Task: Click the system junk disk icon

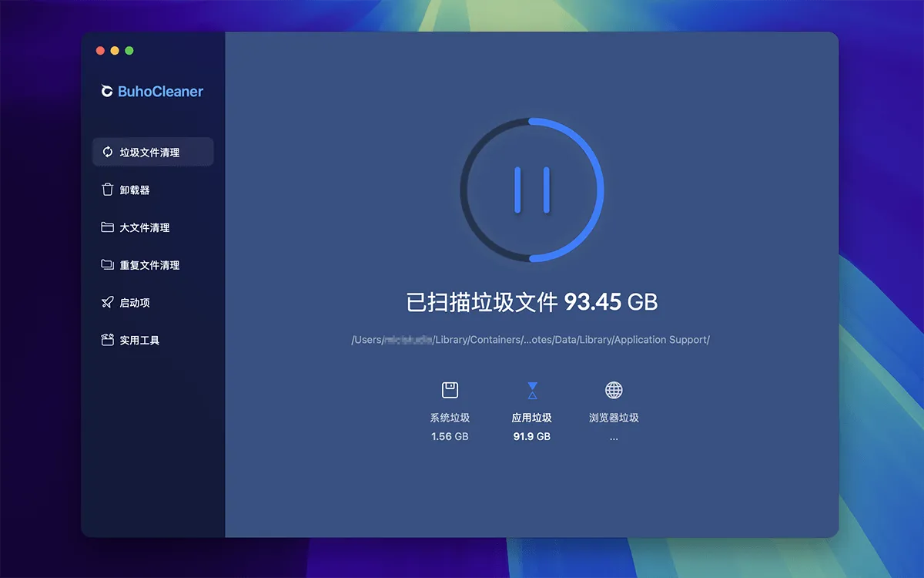Action: click(x=450, y=390)
